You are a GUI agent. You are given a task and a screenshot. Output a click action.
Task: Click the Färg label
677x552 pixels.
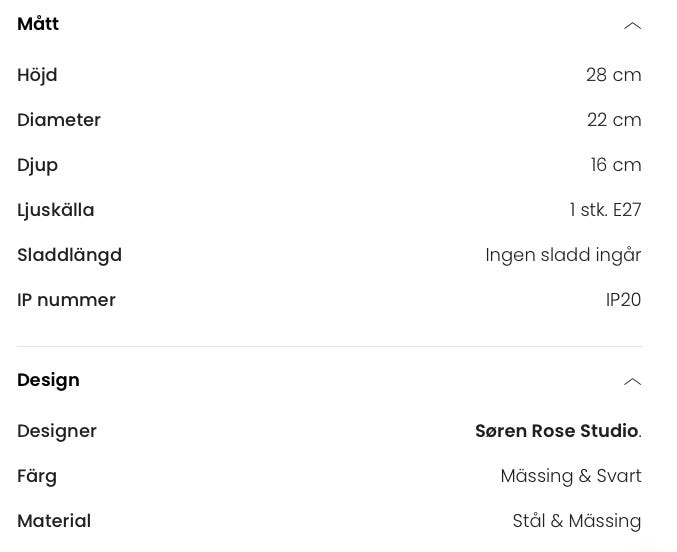coord(37,476)
